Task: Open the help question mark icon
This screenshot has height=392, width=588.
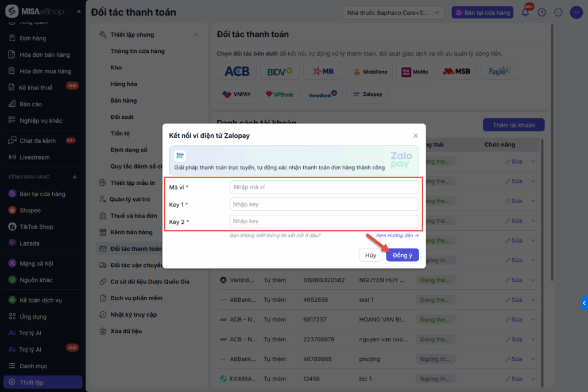Action: coord(541,12)
